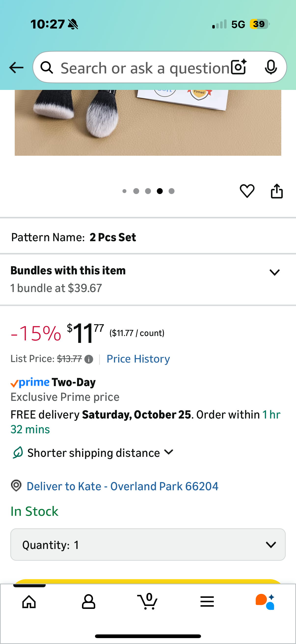
Task: Share this product using the share icon
Action: pos(277,191)
